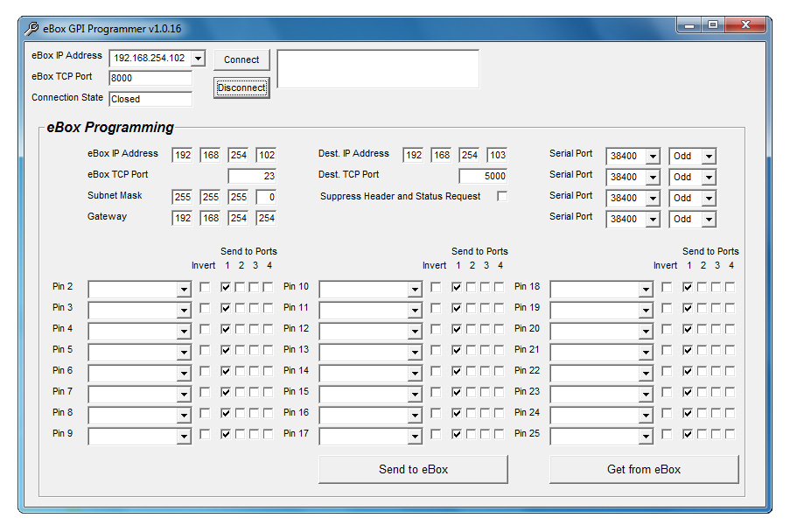
Task: Uncheck Pin 20 send to port 1
Action: point(688,329)
